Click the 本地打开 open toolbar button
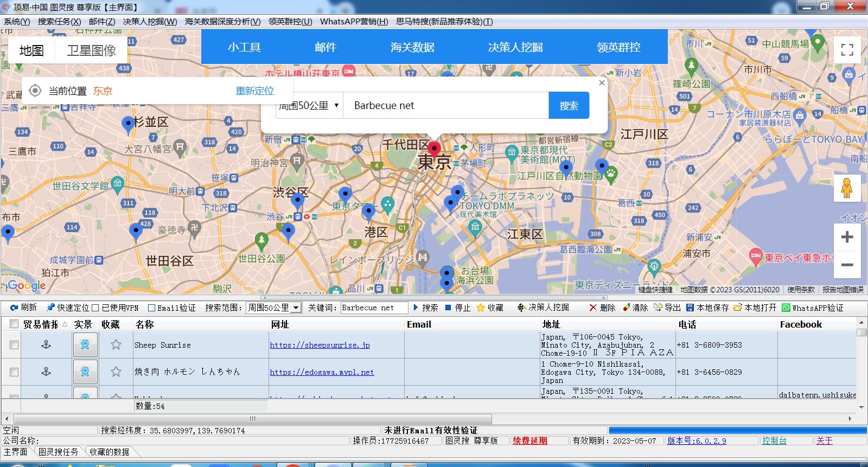Screen dimensions: 868x467 pyautogui.click(x=755, y=308)
